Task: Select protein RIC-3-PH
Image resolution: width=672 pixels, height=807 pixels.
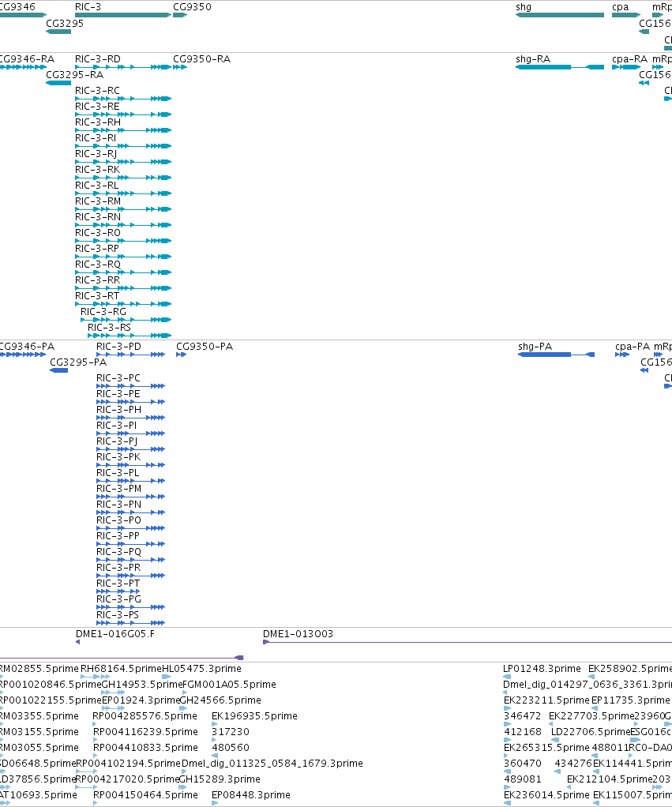Action: (x=131, y=418)
